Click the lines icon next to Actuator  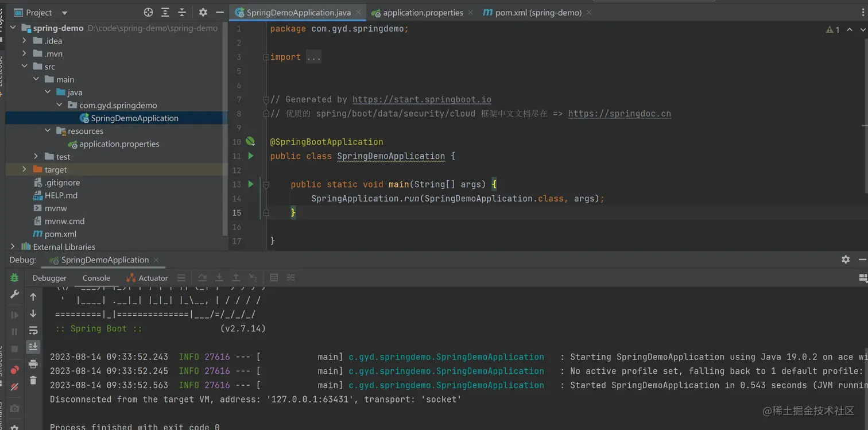(181, 278)
